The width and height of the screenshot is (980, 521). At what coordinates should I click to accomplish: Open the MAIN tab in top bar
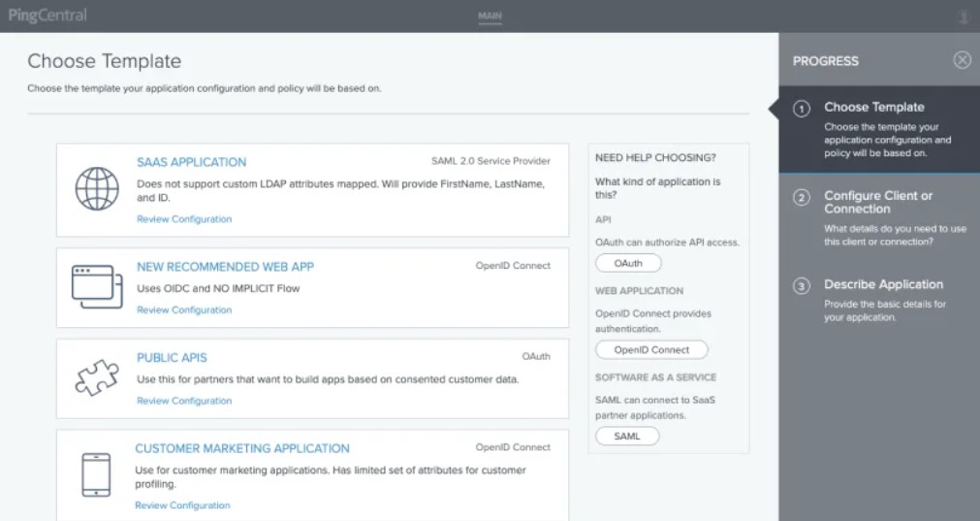[x=490, y=16]
